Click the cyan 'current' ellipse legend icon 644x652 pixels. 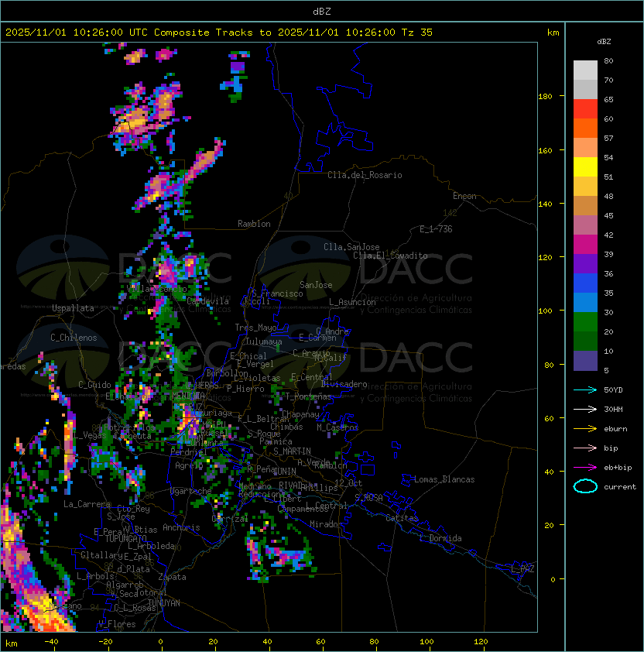[585, 486]
